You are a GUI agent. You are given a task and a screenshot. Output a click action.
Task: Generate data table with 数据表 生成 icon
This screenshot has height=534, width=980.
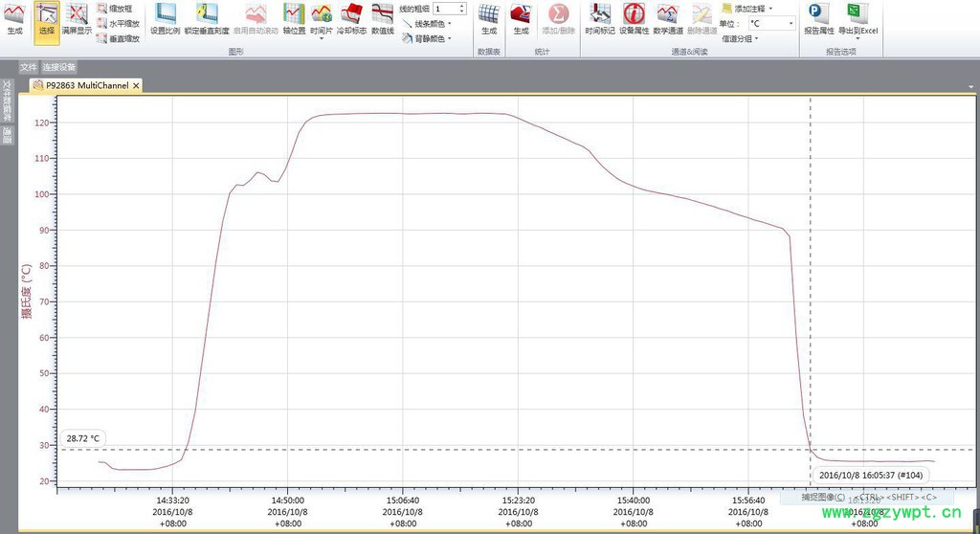pyautogui.click(x=489, y=19)
